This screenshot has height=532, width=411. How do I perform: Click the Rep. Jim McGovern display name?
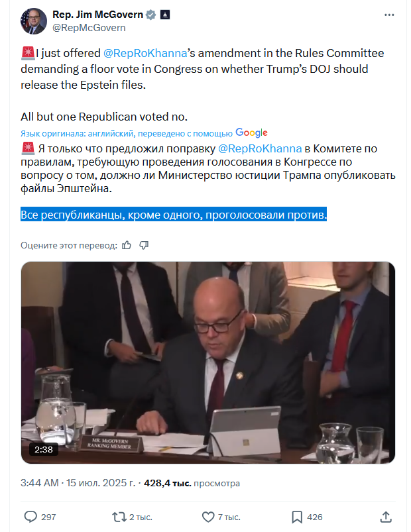(97, 15)
